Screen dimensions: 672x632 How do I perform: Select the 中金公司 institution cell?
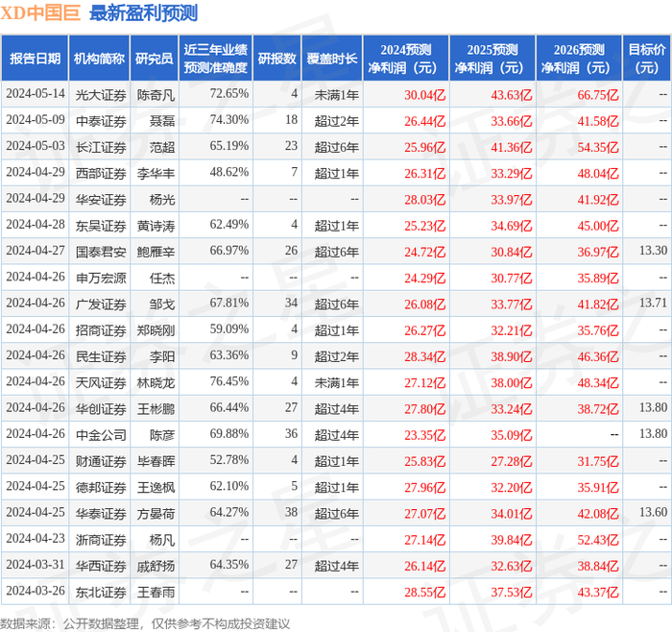pyautogui.click(x=101, y=435)
